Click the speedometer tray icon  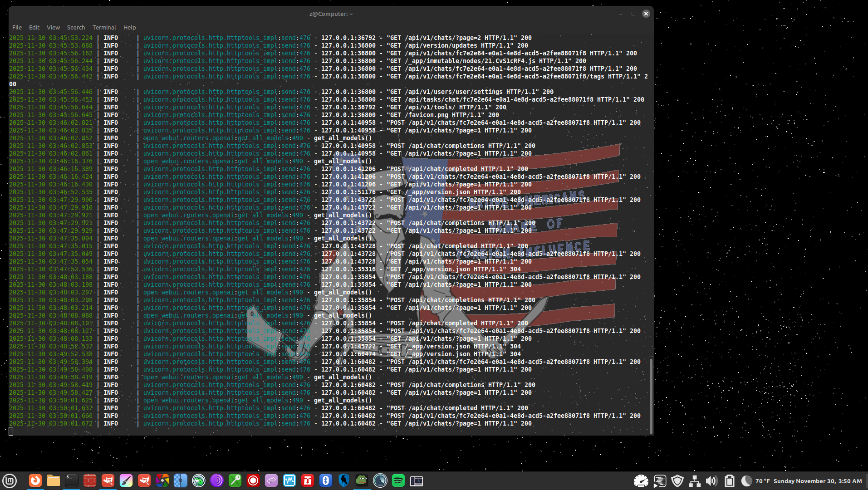click(641, 481)
